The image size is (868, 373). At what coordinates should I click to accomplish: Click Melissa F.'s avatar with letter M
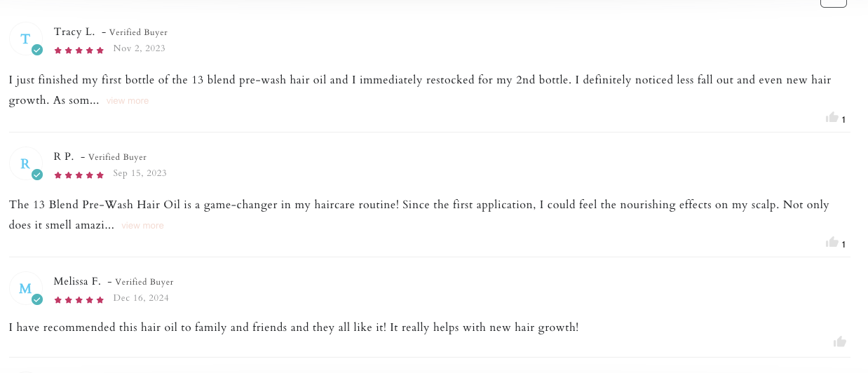point(25,289)
